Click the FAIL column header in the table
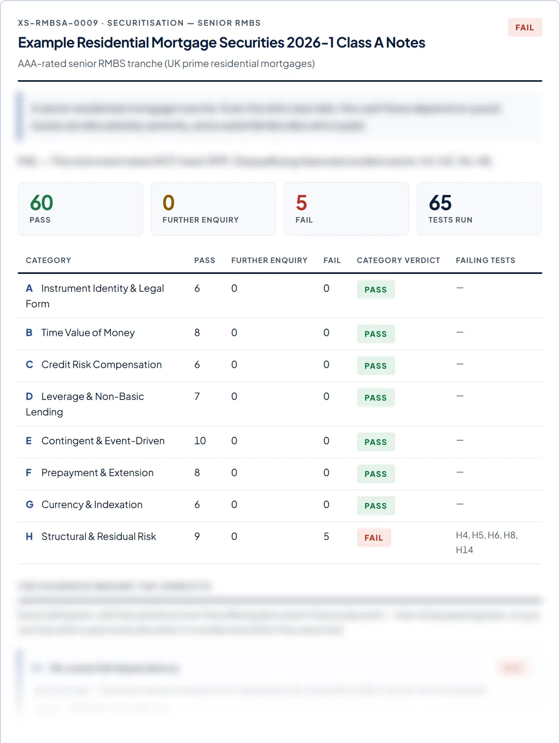Image resolution: width=560 pixels, height=743 pixels. tap(332, 260)
